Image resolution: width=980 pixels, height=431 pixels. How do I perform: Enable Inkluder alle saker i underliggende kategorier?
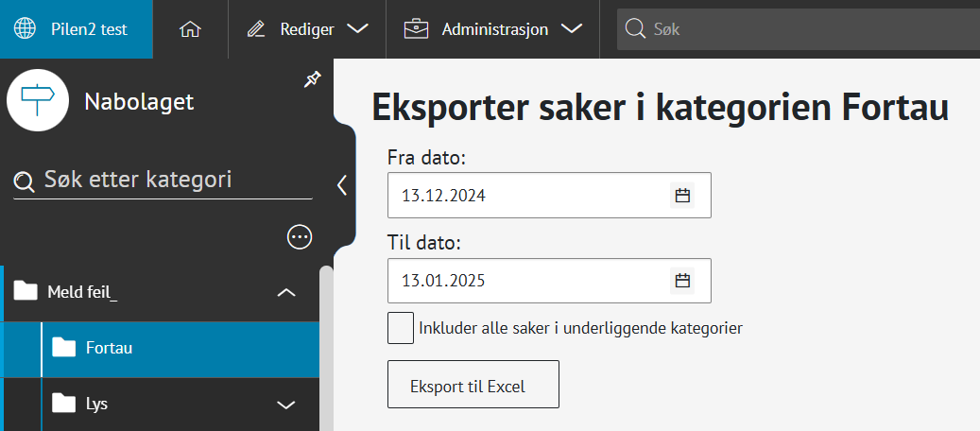pos(401,329)
